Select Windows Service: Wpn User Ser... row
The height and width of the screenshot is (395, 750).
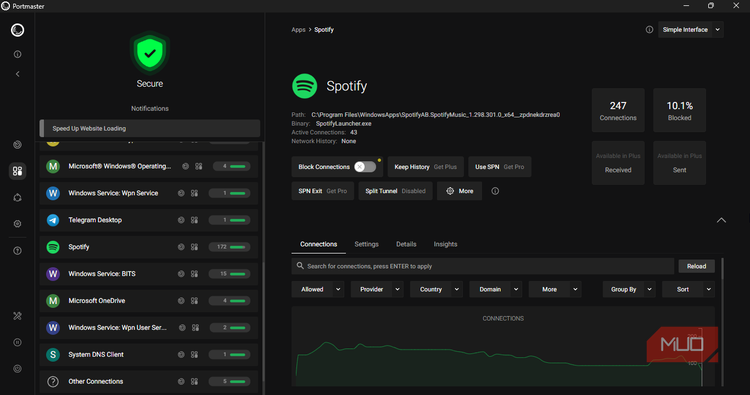point(149,328)
